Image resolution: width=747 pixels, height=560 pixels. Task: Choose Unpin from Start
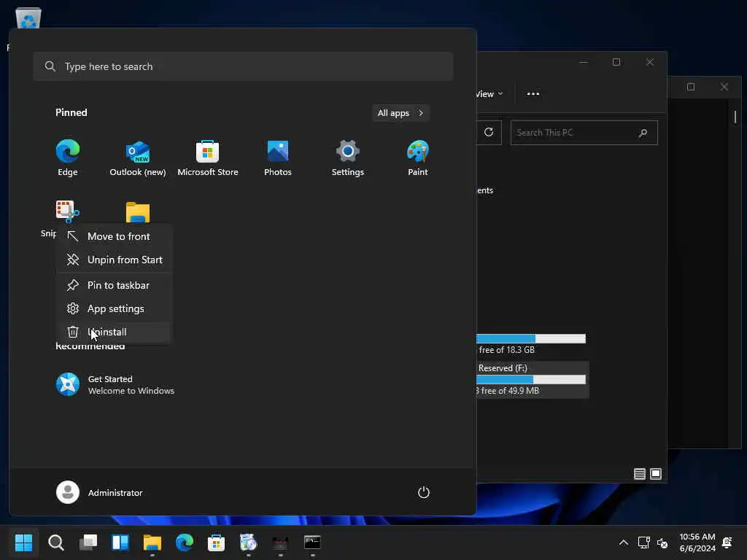point(114,260)
